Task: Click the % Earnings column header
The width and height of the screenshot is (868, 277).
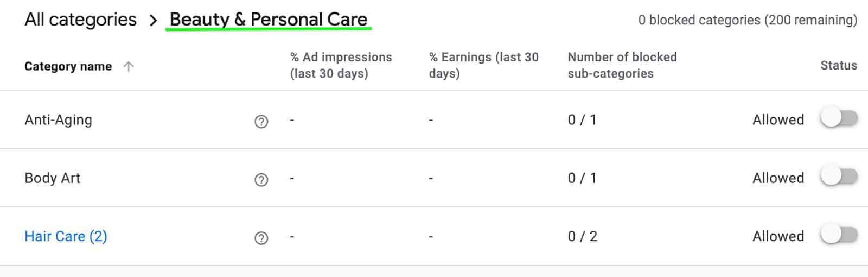Action: (x=483, y=65)
